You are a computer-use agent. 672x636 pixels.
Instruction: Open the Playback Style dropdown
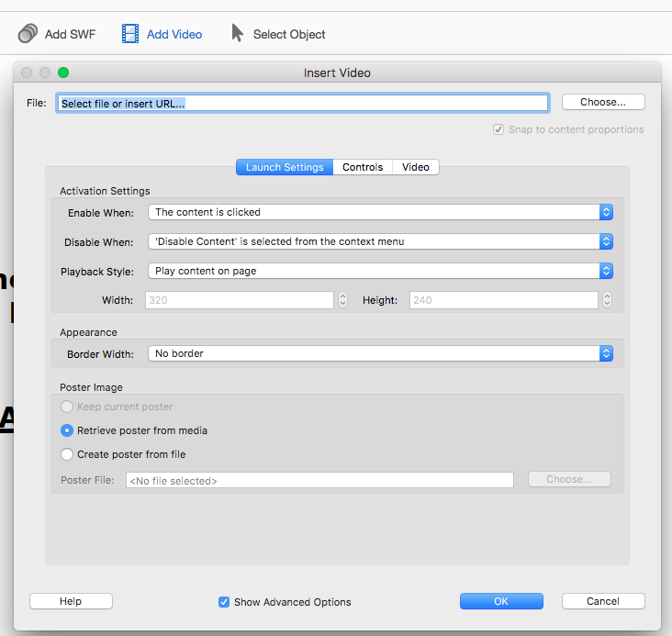coord(380,271)
